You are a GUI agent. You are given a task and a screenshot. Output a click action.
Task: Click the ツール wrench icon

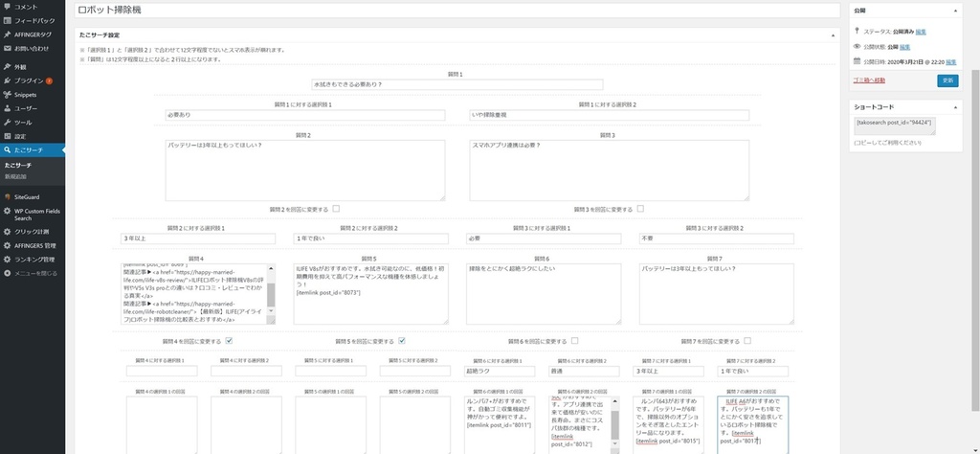pos(7,123)
